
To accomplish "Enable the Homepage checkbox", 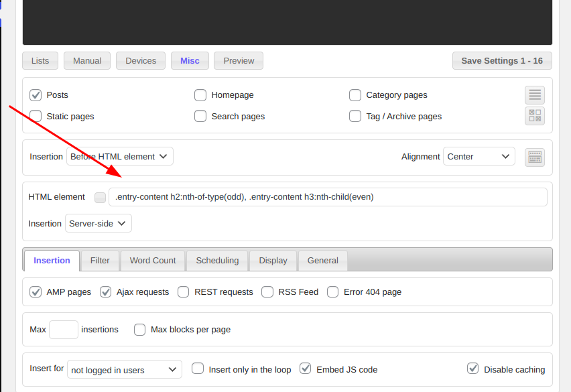I will (200, 95).
